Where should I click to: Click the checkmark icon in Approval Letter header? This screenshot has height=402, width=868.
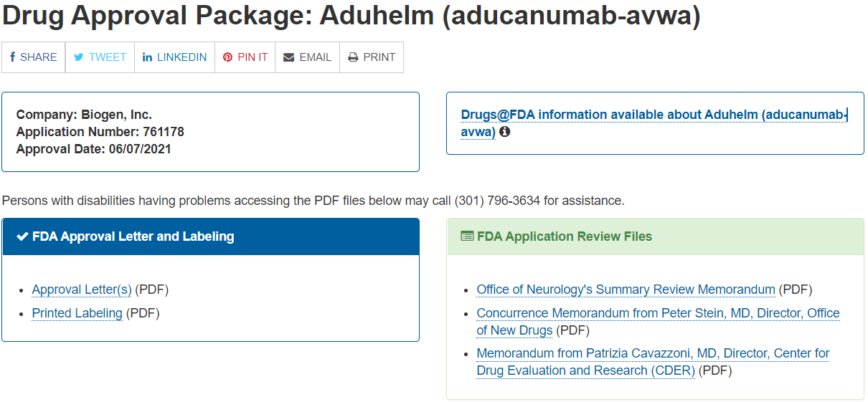point(22,236)
